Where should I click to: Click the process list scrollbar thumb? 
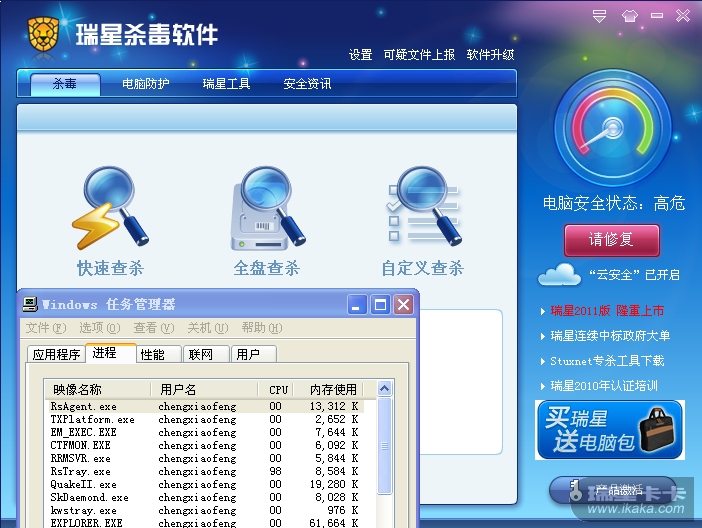(385, 446)
